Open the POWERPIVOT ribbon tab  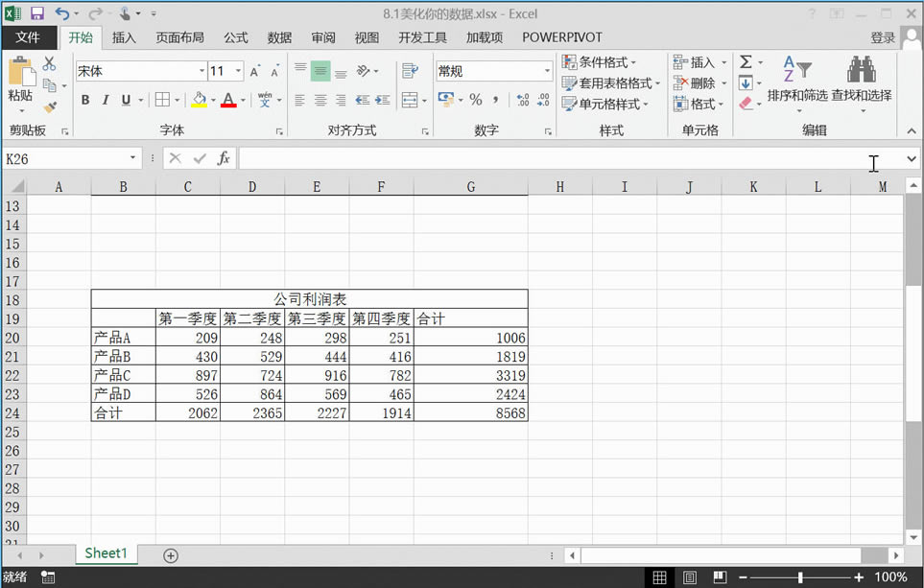(x=561, y=37)
